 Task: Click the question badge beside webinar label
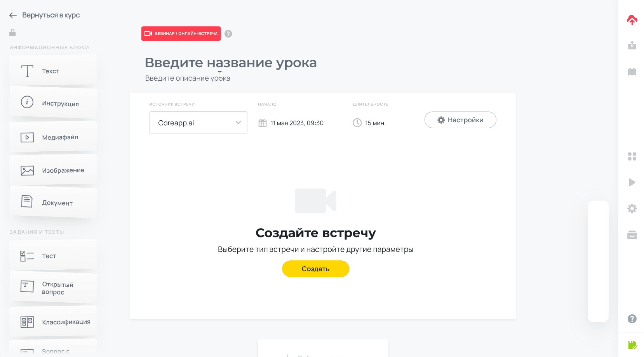pos(228,34)
